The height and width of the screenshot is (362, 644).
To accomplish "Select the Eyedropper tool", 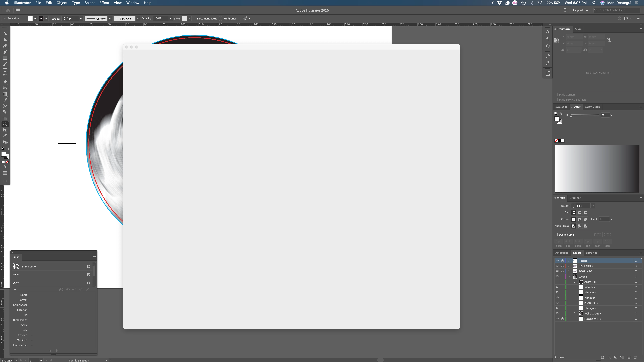I will pyautogui.click(x=5, y=100).
